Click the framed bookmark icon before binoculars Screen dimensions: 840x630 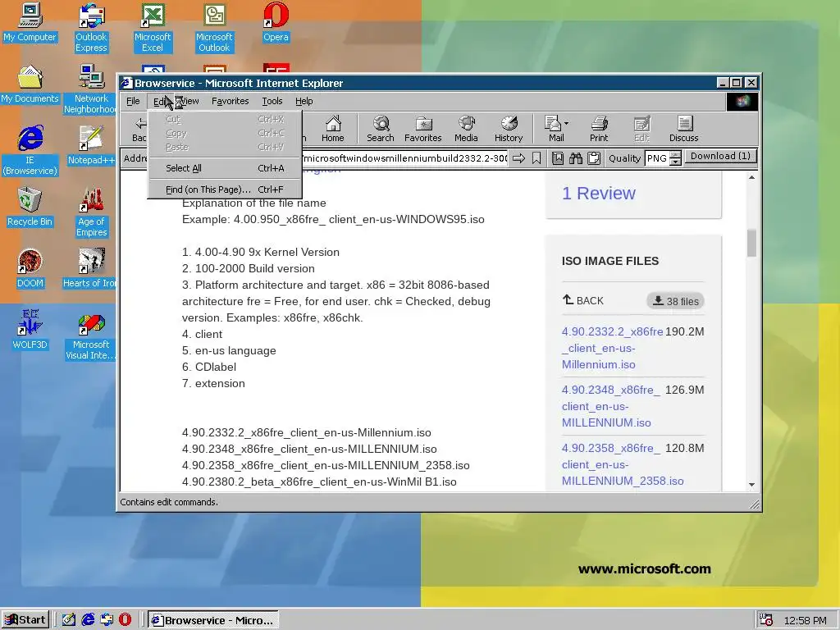click(x=558, y=158)
